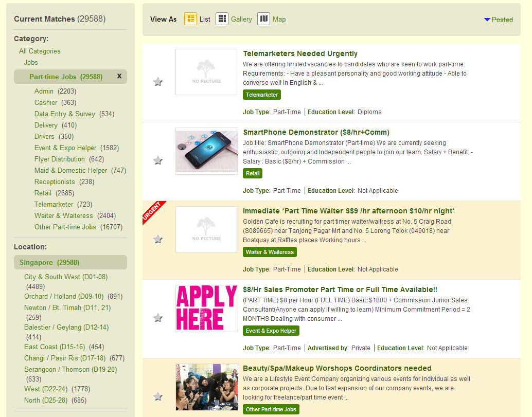Filter by Waiter & Waitress category

coord(63,215)
